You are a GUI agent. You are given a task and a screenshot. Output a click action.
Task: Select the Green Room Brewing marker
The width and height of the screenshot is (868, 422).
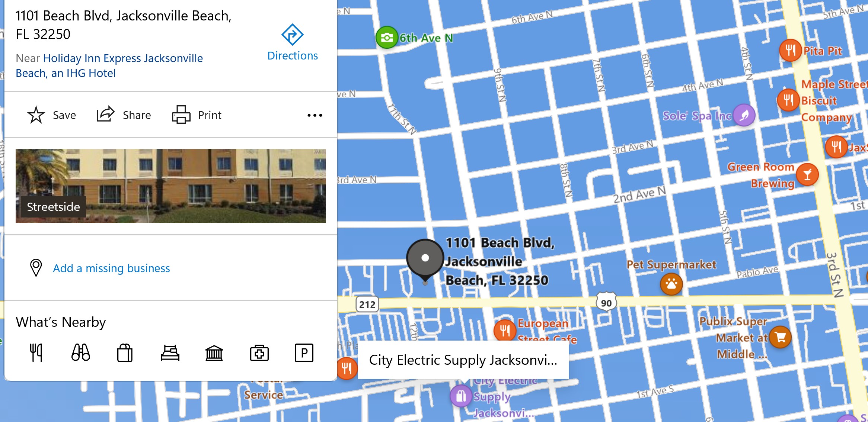click(x=807, y=174)
